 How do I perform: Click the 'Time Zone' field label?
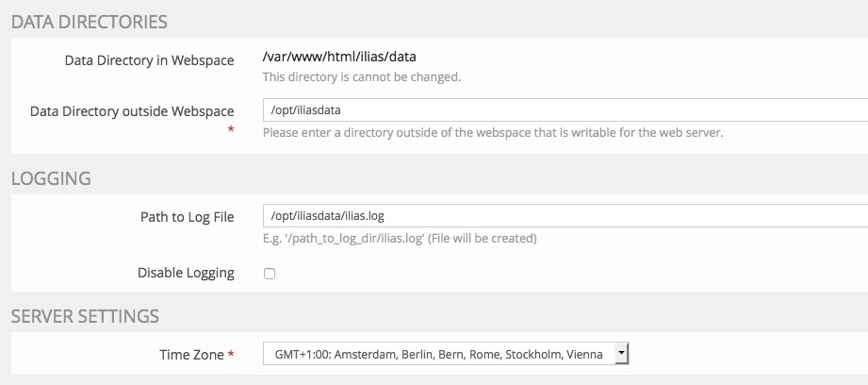tap(191, 355)
